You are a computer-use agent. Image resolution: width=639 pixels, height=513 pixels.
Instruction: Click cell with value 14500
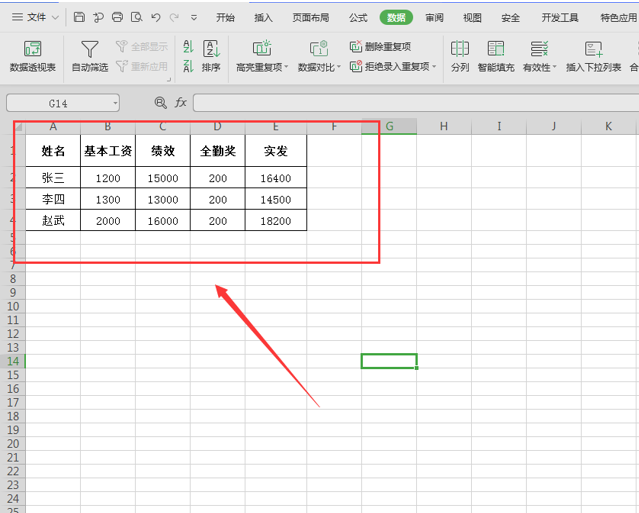pos(276,199)
